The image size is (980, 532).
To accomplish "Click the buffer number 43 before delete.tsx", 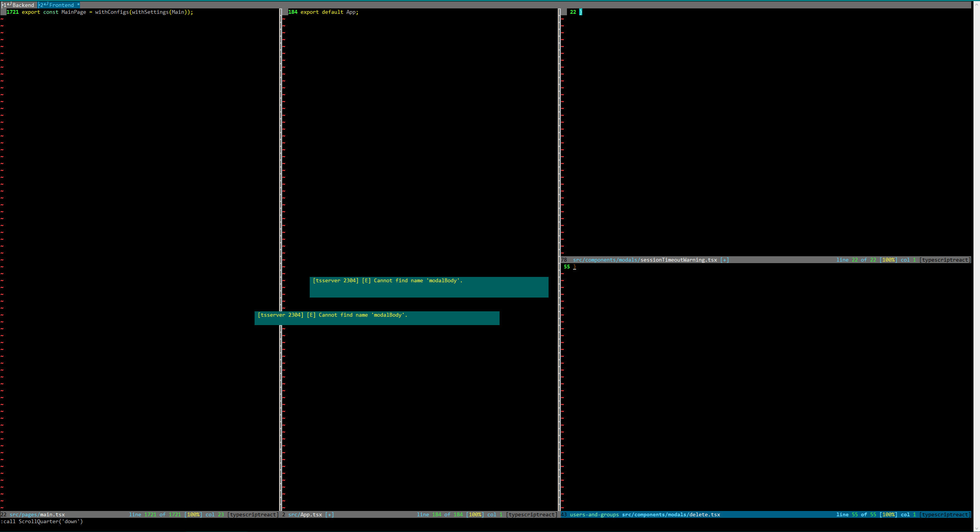I will (x=563, y=514).
